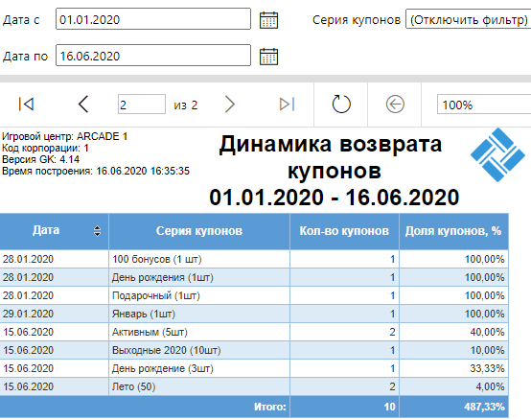The image size is (531, 420).
Task: Open the 100% zoom dropdown
Action: (x=484, y=105)
